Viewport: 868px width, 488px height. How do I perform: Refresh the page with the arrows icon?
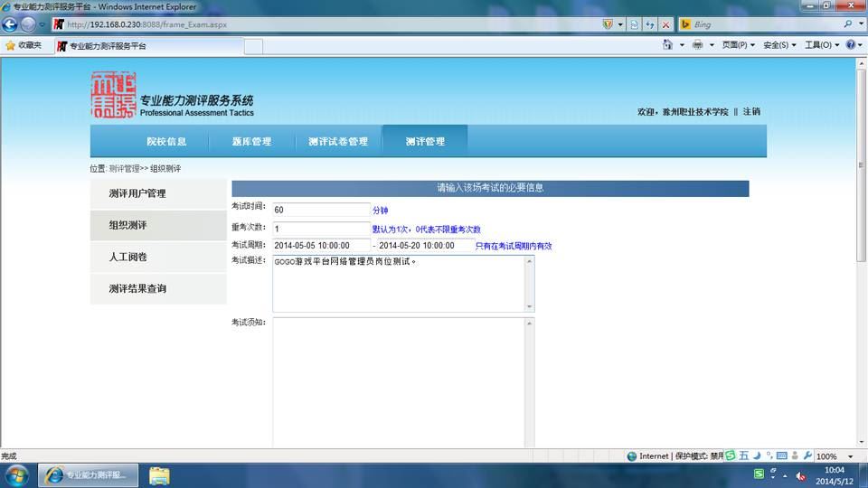(650, 24)
